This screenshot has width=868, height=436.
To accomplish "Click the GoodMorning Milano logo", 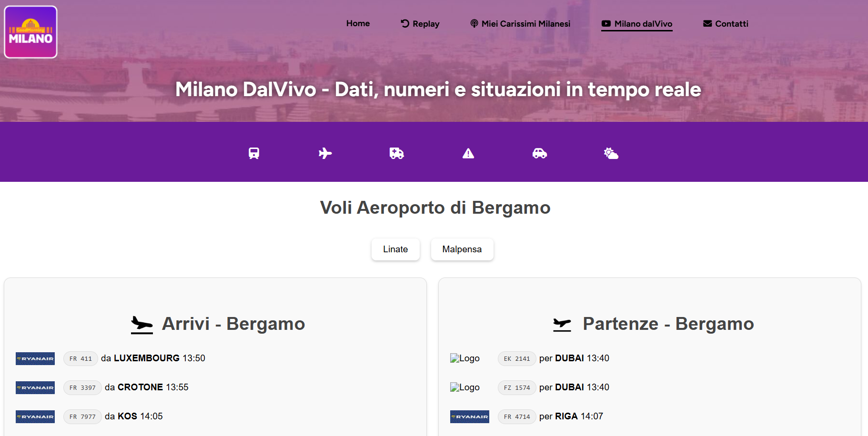I will tap(31, 32).
